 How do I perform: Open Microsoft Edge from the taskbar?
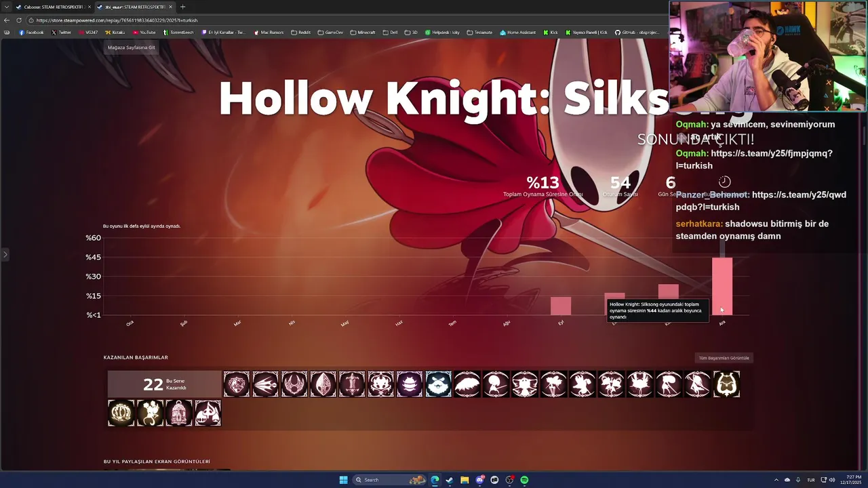435,480
